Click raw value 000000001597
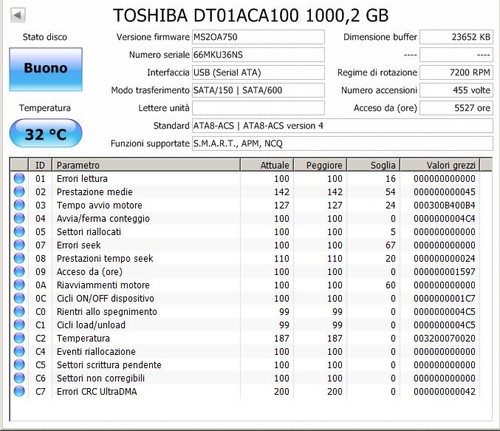 pyautogui.click(x=444, y=272)
